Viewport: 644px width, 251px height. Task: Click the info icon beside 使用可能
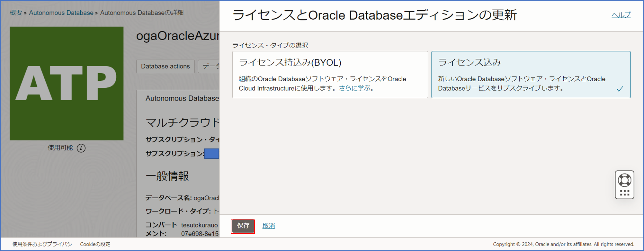click(x=81, y=148)
